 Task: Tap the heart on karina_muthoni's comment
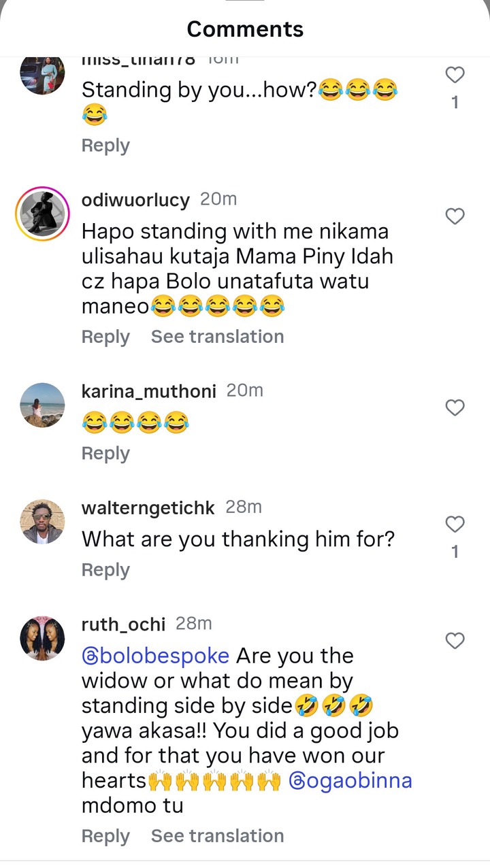click(455, 407)
